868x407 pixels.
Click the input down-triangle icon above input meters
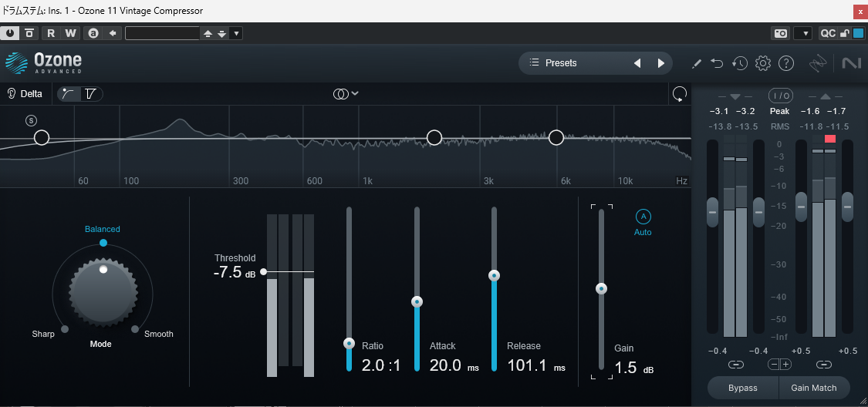(735, 97)
